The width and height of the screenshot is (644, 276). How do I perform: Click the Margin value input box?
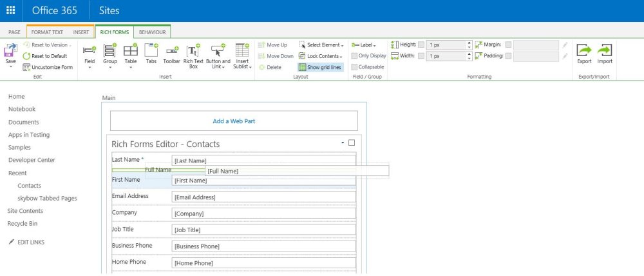point(536,45)
